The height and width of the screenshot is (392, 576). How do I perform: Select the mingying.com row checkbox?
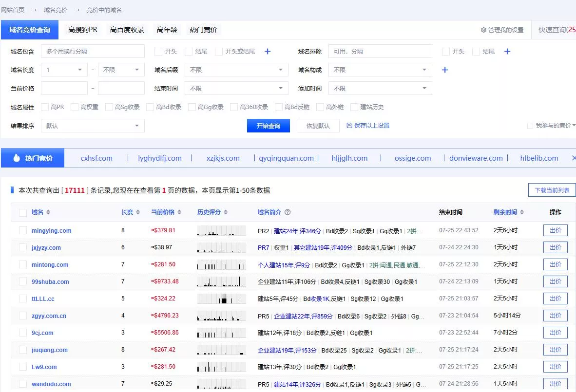[x=23, y=230]
